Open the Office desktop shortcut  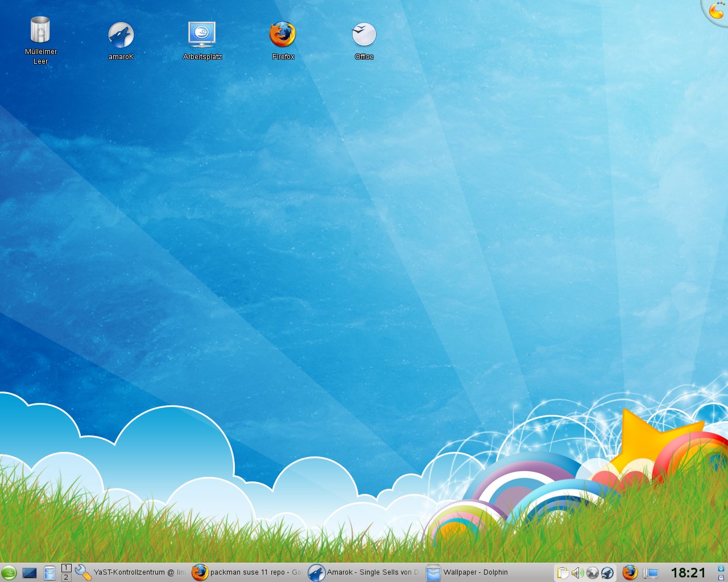pyautogui.click(x=364, y=35)
